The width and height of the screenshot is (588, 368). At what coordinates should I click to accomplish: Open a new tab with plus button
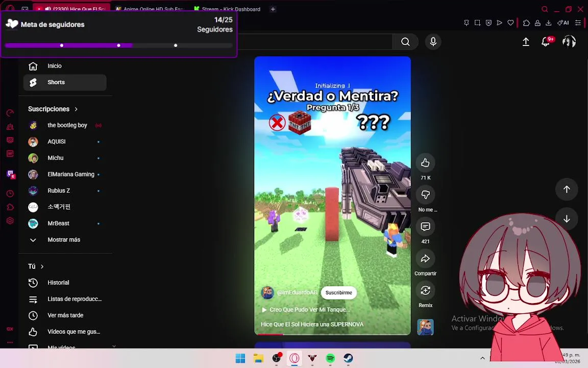coord(273,9)
